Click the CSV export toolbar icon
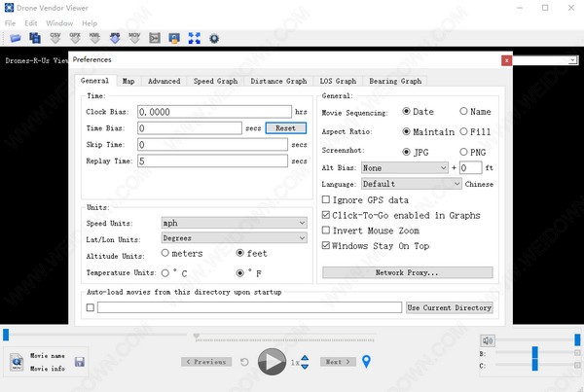This screenshot has width=584, height=392. click(x=55, y=38)
